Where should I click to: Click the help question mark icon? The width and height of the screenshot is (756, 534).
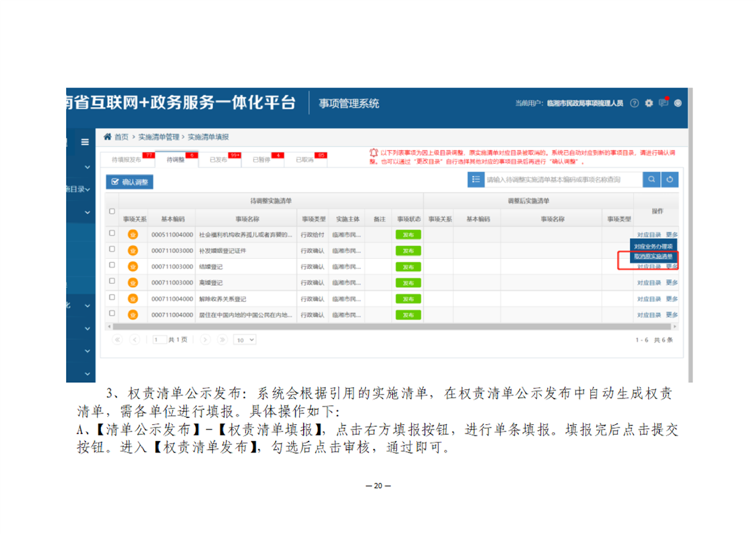(634, 103)
